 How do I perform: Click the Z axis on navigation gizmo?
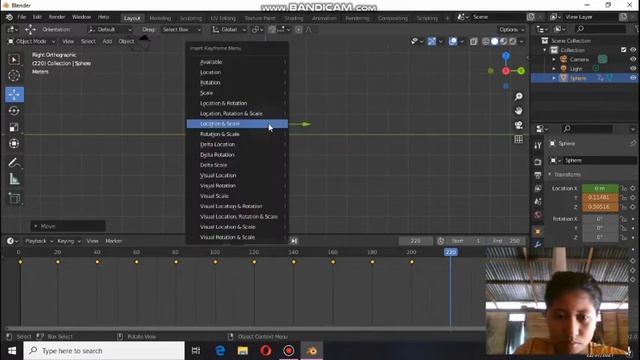point(506,56)
